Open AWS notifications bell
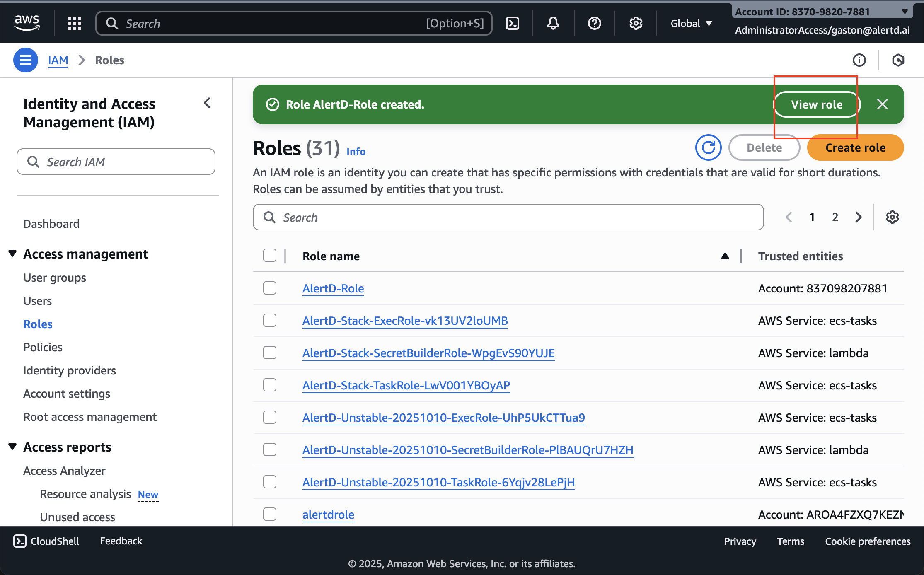The height and width of the screenshot is (575, 924). [553, 23]
